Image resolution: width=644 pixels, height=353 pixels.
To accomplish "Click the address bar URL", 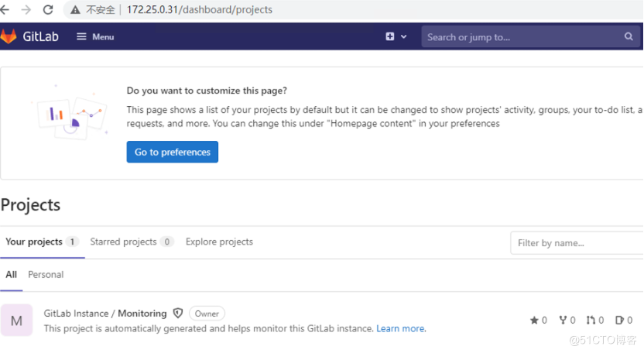I will click(x=199, y=9).
